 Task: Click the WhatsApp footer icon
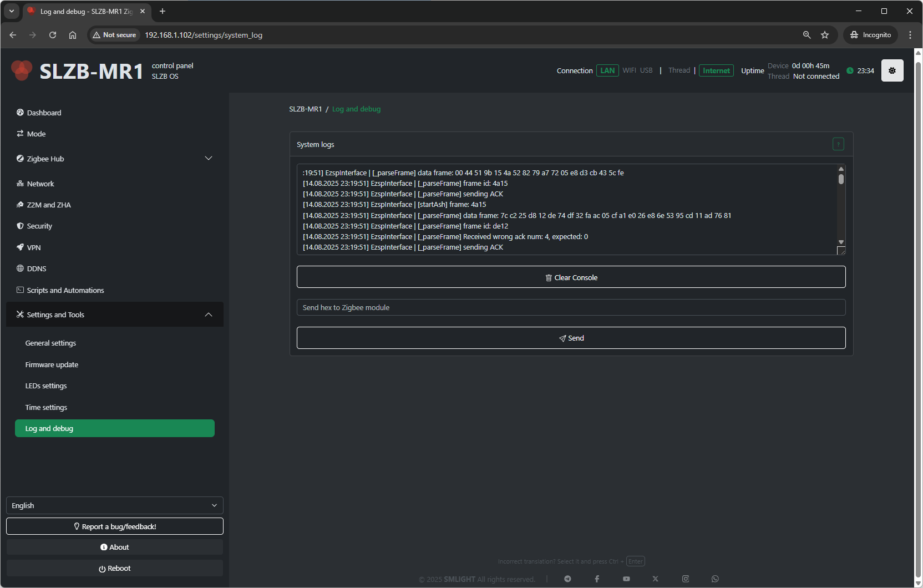click(715, 579)
